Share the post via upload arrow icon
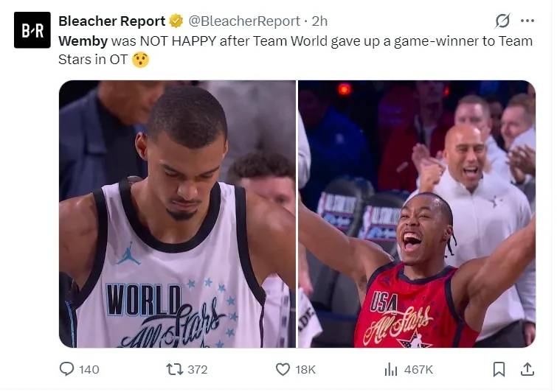The width and height of the screenshot is (557, 392). click(527, 369)
